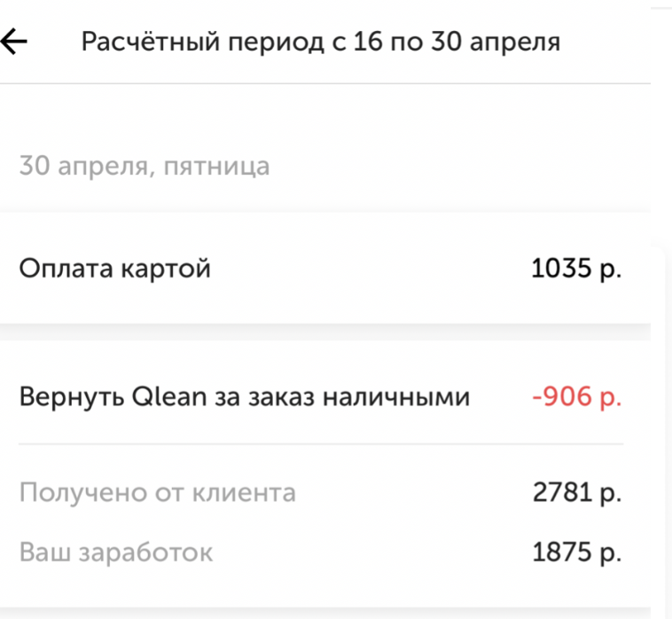Click the title Расчётный период с 16 по 30 апреля

click(x=321, y=42)
